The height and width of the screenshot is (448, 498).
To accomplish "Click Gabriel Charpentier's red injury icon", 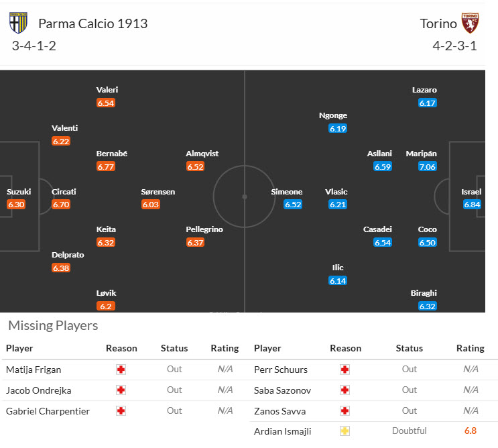I will 121,411.
